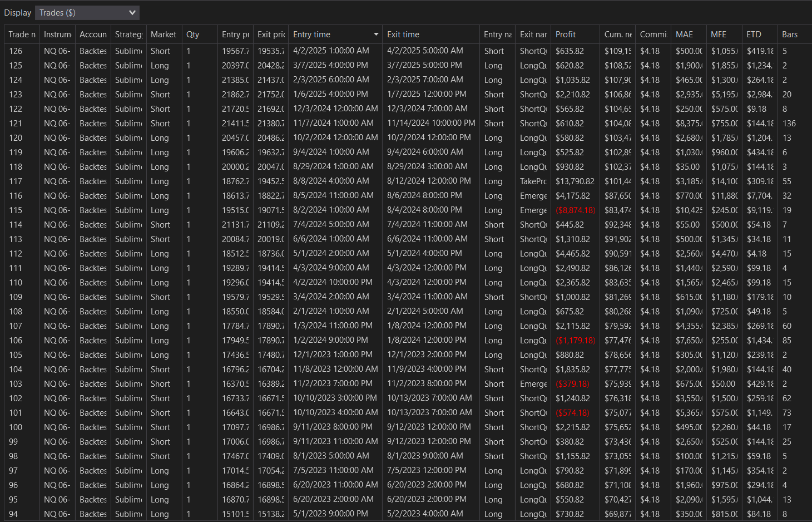Sort by MAE column header
This screenshot has height=522, width=812.
tap(689, 35)
